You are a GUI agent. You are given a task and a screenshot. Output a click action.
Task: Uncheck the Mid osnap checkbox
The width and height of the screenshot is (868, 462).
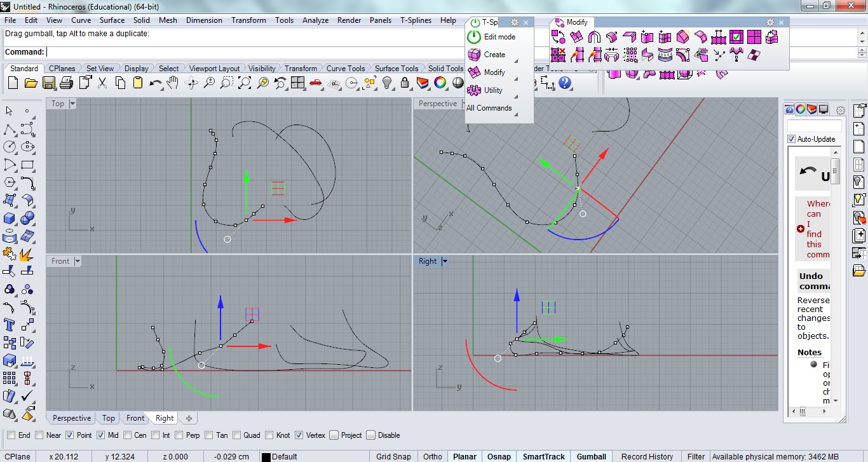click(101, 435)
